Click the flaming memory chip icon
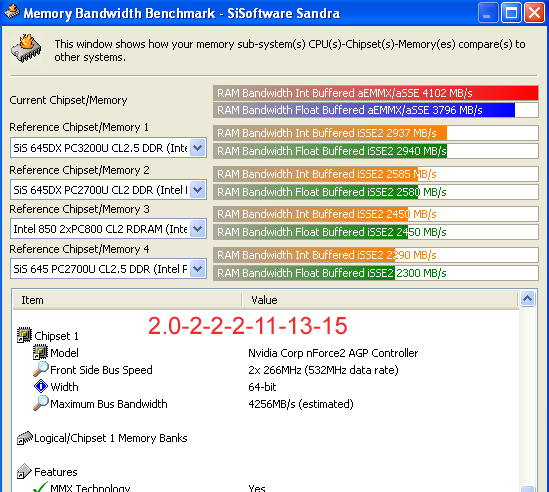The height and width of the screenshot is (492, 549). click(x=26, y=49)
